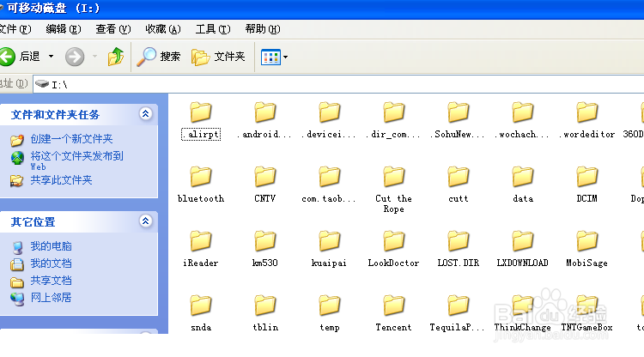The height and width of the screenshot is (357, 644).
Task: Click the My Computer icon in sidebar
Action: (x=17, y=247)
